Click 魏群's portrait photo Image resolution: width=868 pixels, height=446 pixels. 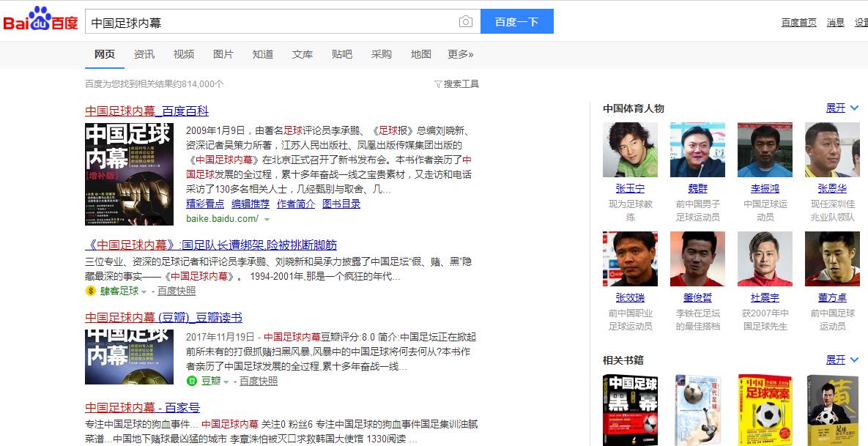697,149
